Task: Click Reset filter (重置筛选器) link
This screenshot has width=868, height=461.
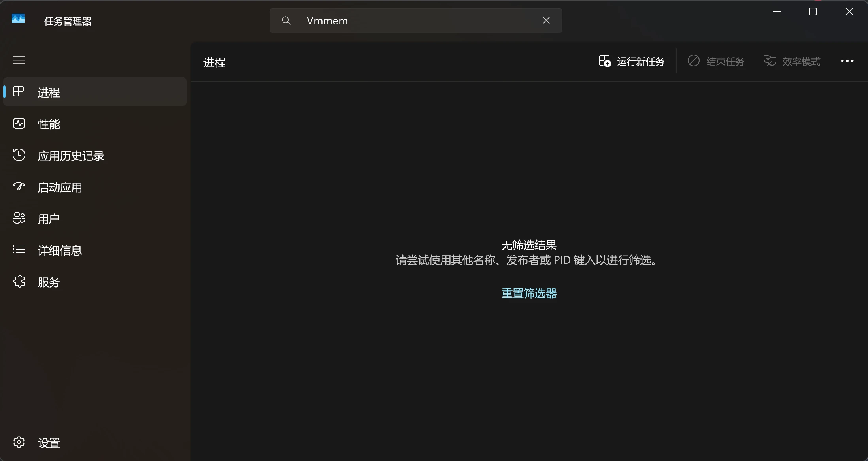Action: (x=529, y=293)
